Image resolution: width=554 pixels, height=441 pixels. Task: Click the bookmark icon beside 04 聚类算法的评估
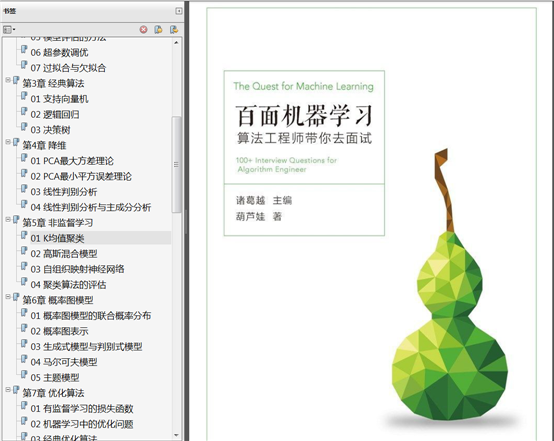(24, 282)
